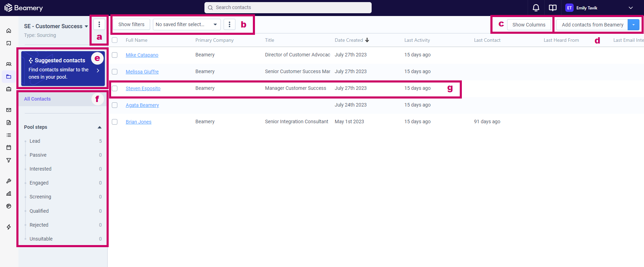Open Steven Esposito's profile link
Screen dimensions: 644x267
point(143,88)
